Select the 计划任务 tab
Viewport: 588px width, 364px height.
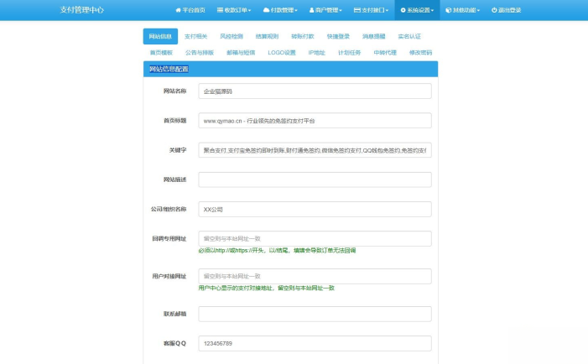(350, 53)
